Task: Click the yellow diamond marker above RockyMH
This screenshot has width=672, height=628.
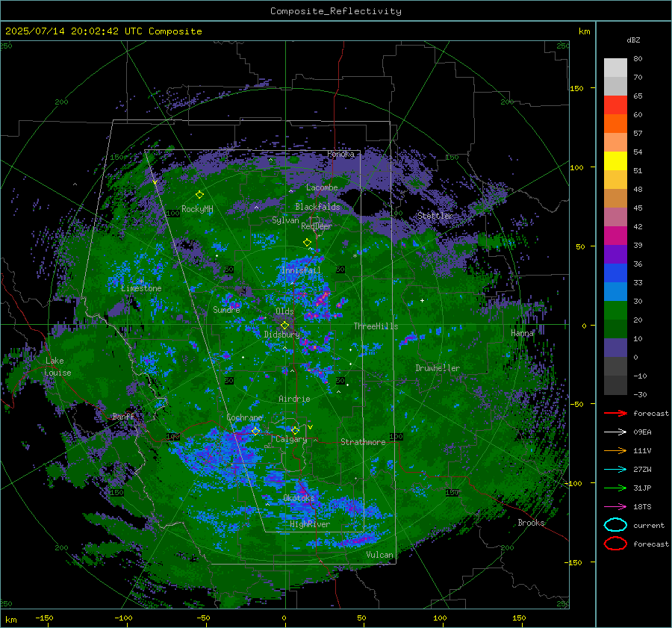Action: pos(199,195)
